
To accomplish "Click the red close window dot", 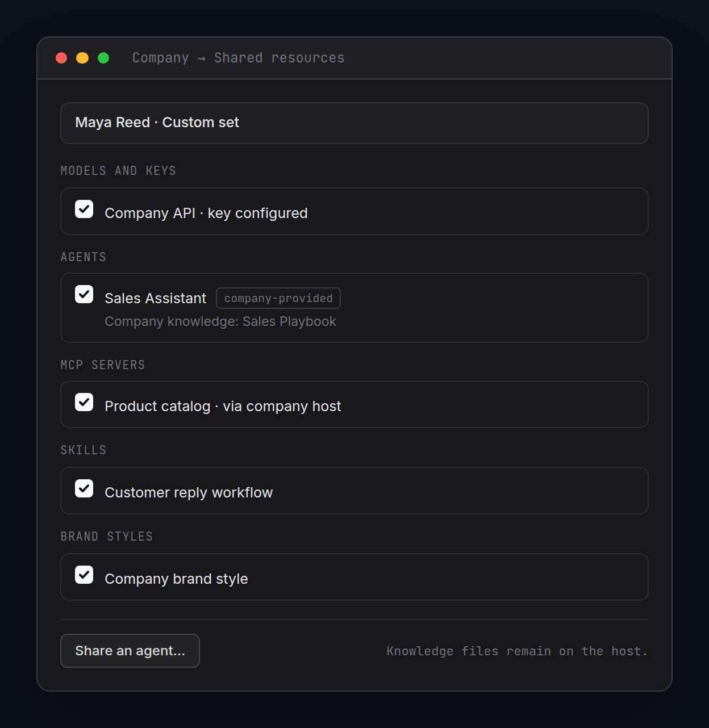I will (61, 58).
